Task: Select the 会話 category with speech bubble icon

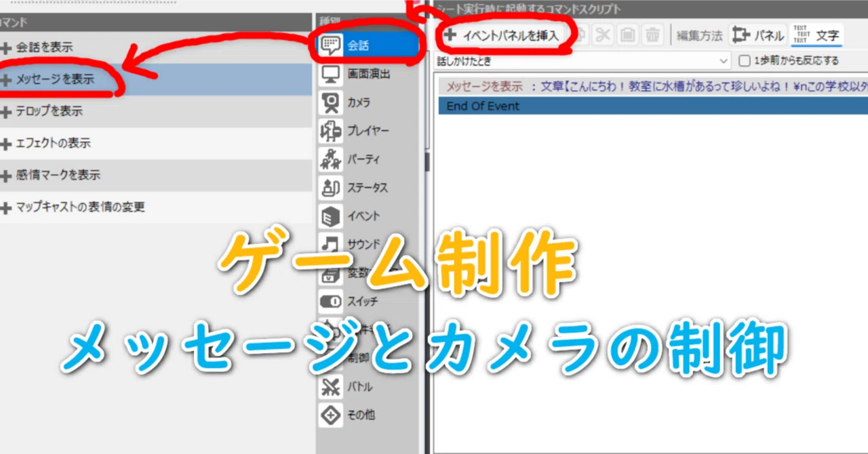Action: coord(368,45)
